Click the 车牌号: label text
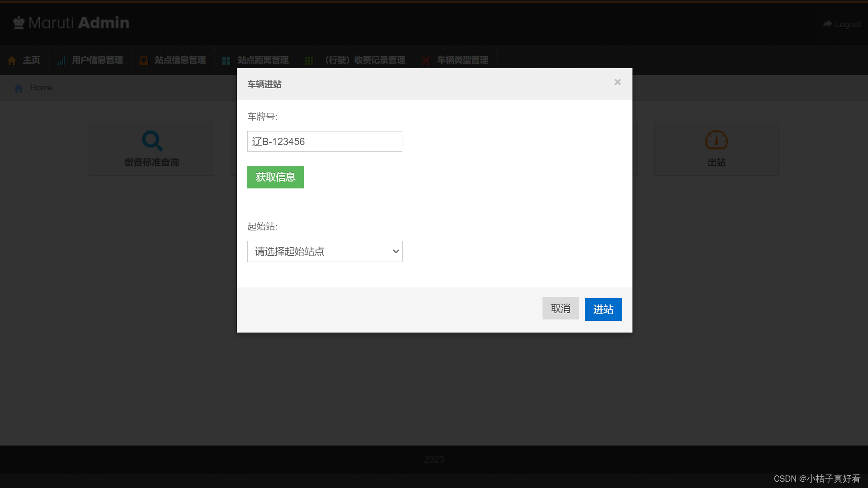This screenshot has width=868, height=488. point(262,117)
